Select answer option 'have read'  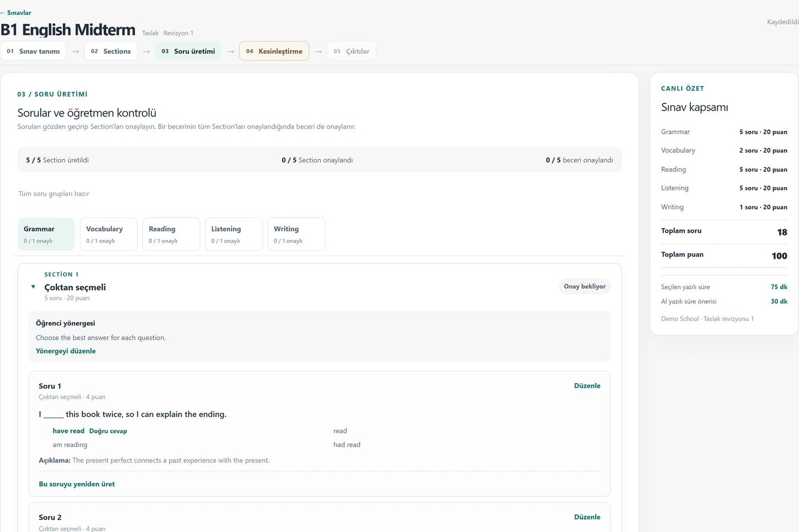[68, 431]
